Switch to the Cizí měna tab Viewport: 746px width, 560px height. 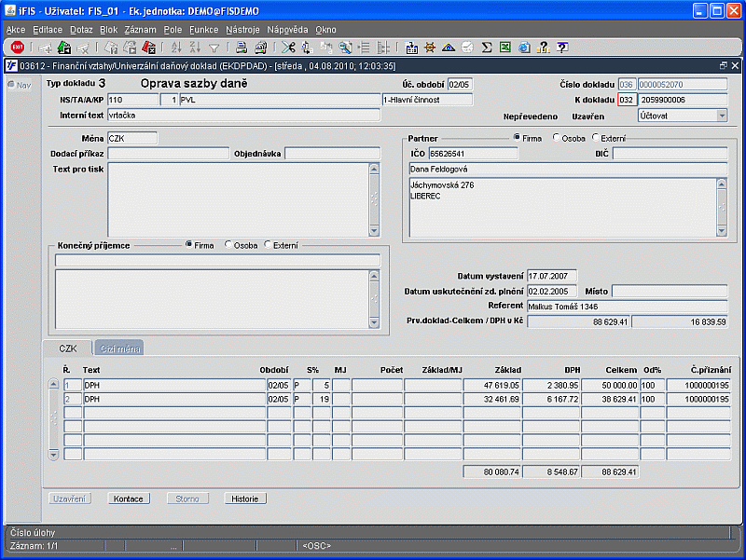117,348
